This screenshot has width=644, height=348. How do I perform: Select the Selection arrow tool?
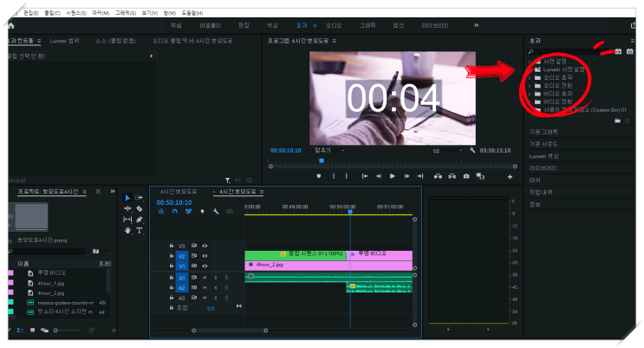point(127,198)
